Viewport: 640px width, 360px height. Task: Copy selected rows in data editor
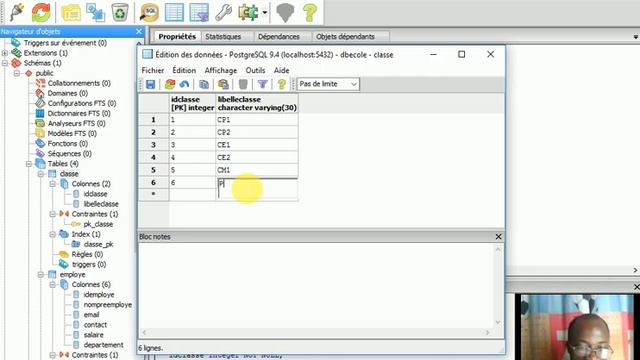pyautogui.click(x=204, y=84)
